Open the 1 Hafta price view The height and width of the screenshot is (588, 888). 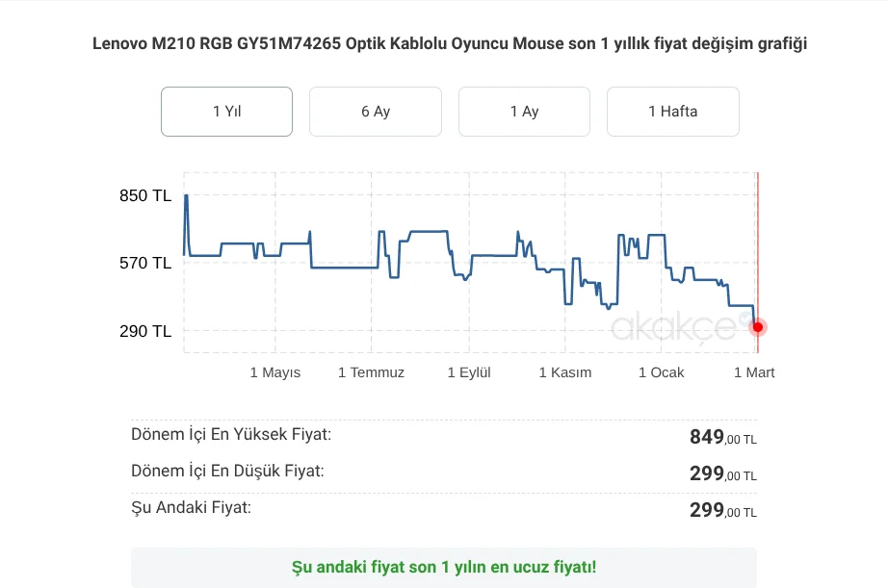tap(672, 112)
